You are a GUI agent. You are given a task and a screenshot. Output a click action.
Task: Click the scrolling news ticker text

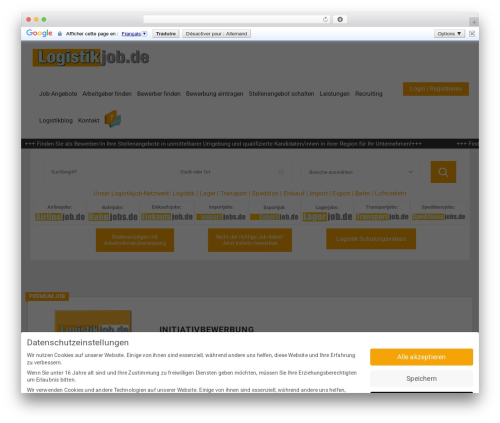point(223,144)
